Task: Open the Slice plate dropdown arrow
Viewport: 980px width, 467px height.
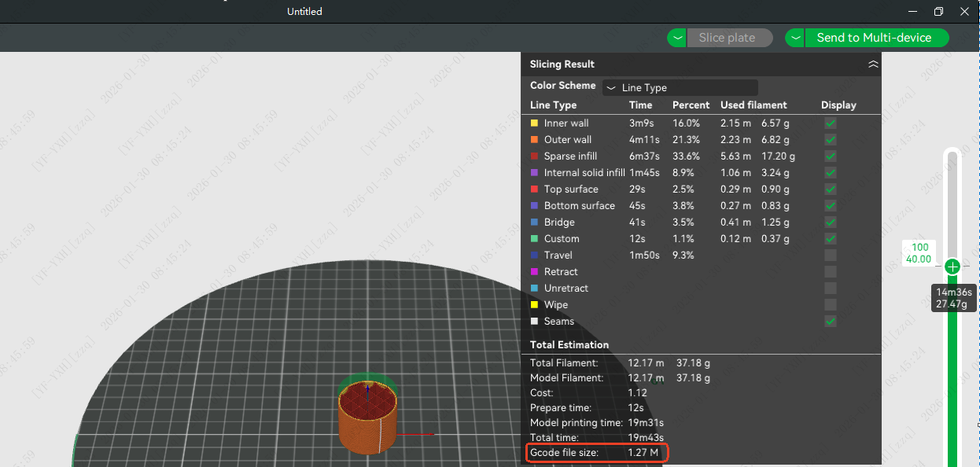Action: [x=677, y=38]
